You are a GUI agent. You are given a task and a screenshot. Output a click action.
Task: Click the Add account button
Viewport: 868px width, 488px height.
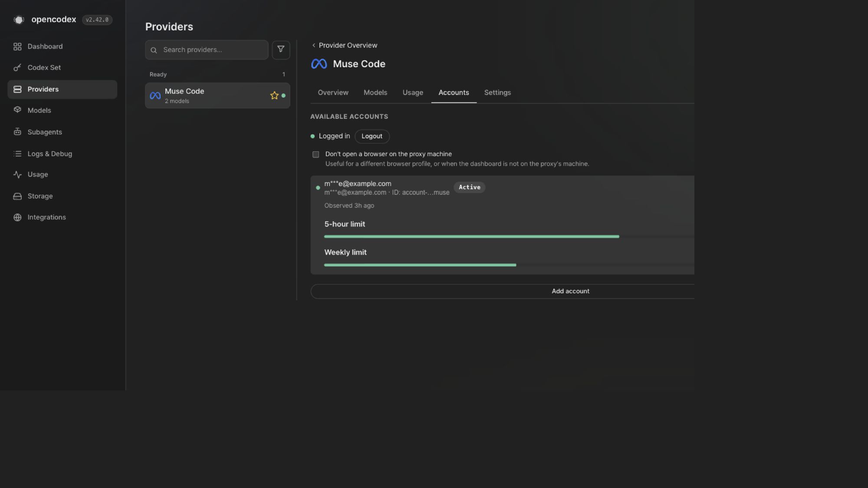coord(503,291)
